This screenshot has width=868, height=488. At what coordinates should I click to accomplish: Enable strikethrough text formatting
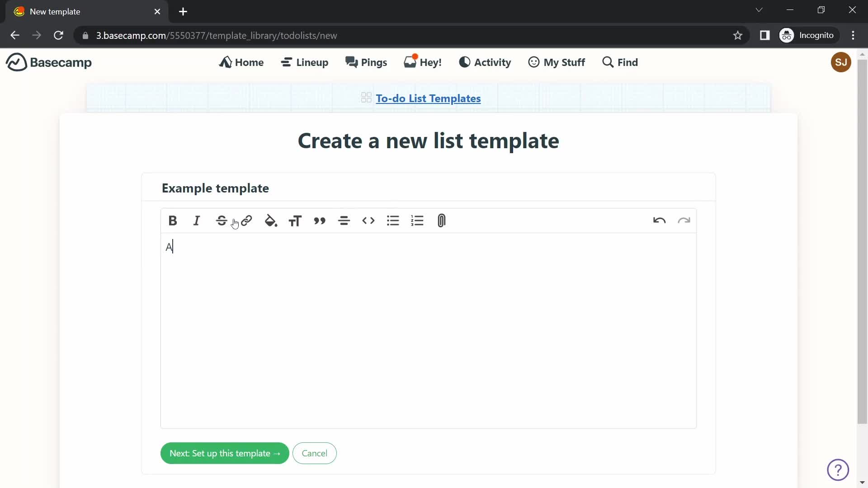(x=221, y=221)
